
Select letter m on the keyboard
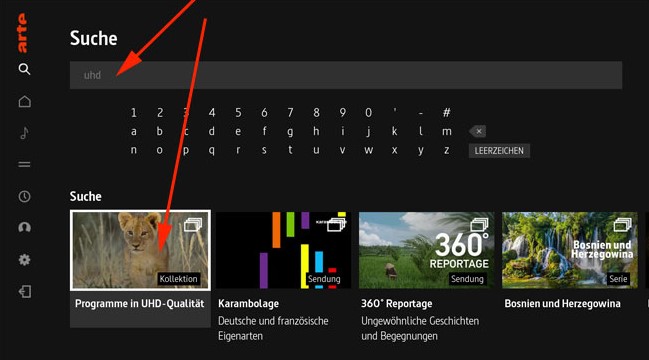(447, 132)
